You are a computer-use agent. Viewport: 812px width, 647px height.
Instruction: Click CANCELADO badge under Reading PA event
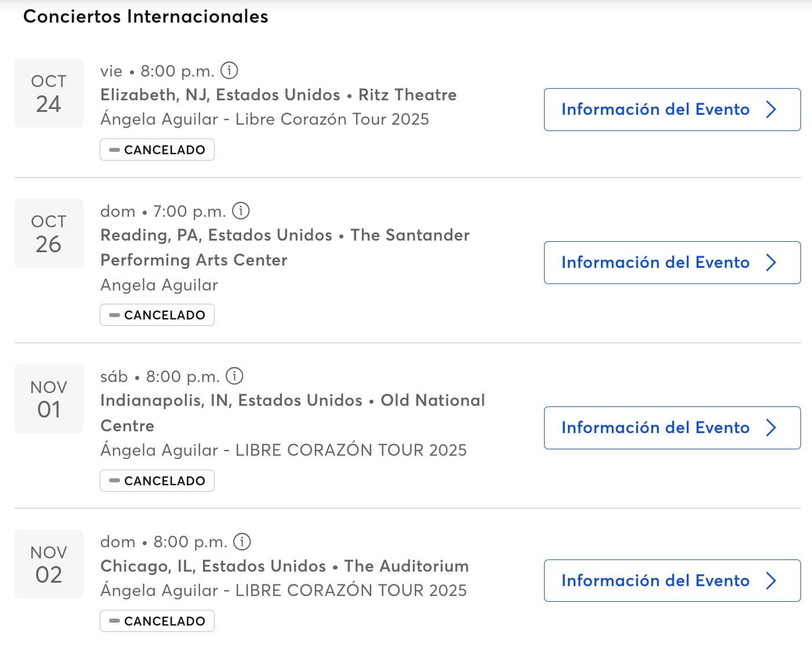(x=157, y=315)
